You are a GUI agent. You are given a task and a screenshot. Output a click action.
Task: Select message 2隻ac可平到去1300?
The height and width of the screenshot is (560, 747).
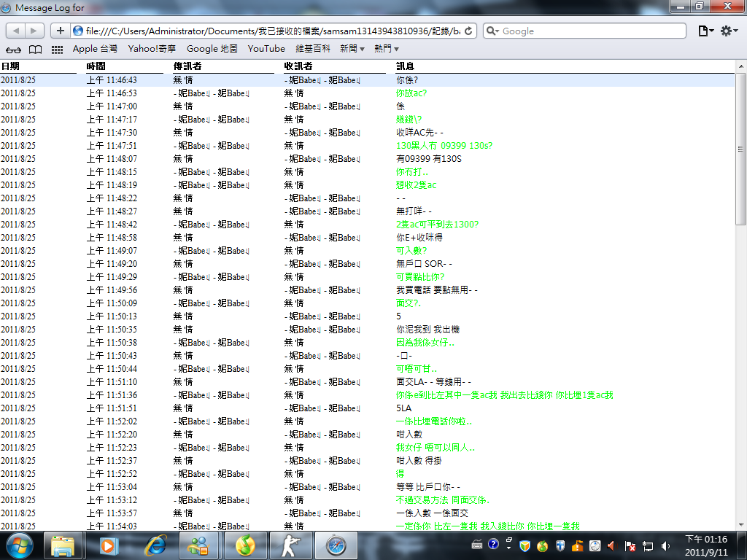pos(438,225)
